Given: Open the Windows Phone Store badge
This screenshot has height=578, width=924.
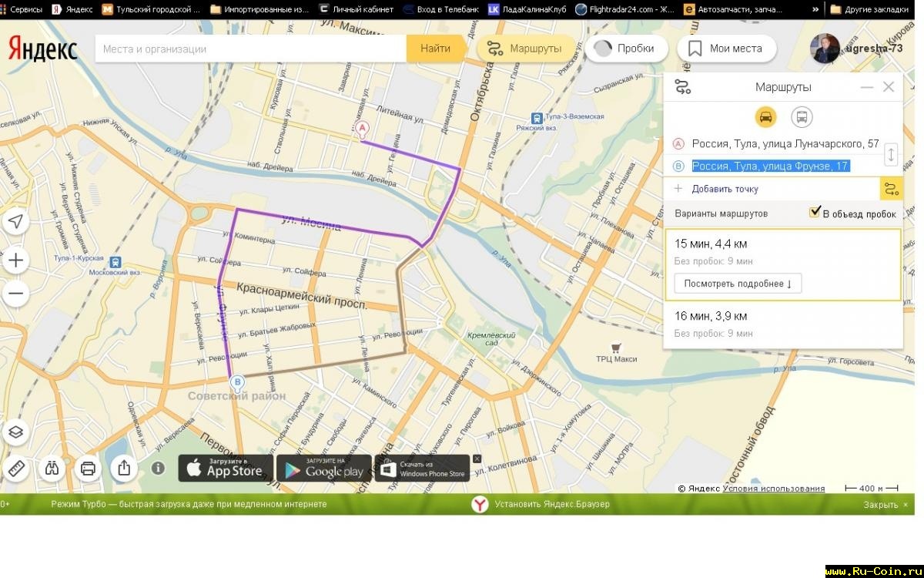Looking at the screenshot, I should pos(423,468).
